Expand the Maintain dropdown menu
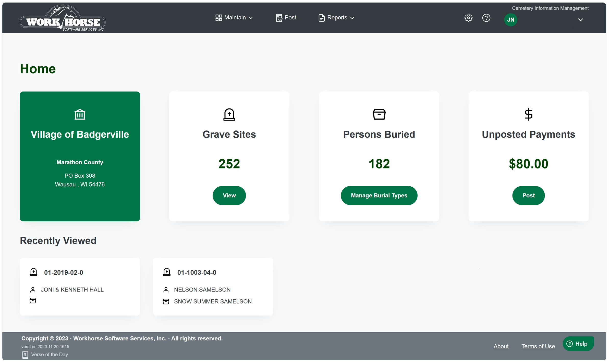Screen dimensions: 610x364 (x=234, y=18)
